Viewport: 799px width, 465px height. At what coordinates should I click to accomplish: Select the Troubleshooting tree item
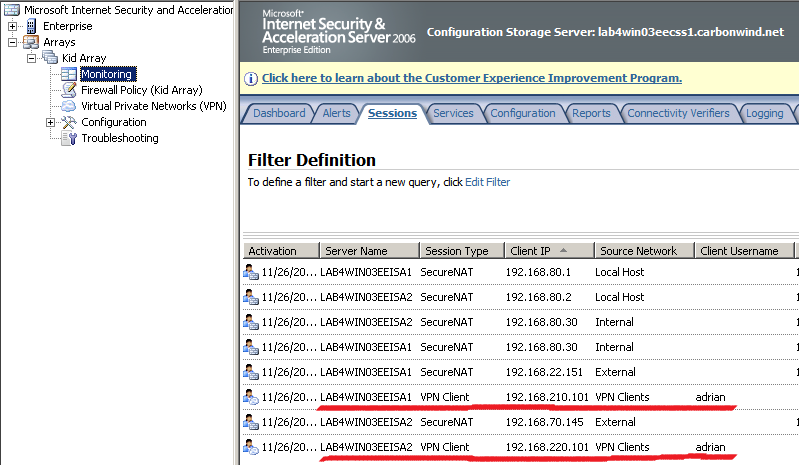pyautogui.click(x=120, y=138)
